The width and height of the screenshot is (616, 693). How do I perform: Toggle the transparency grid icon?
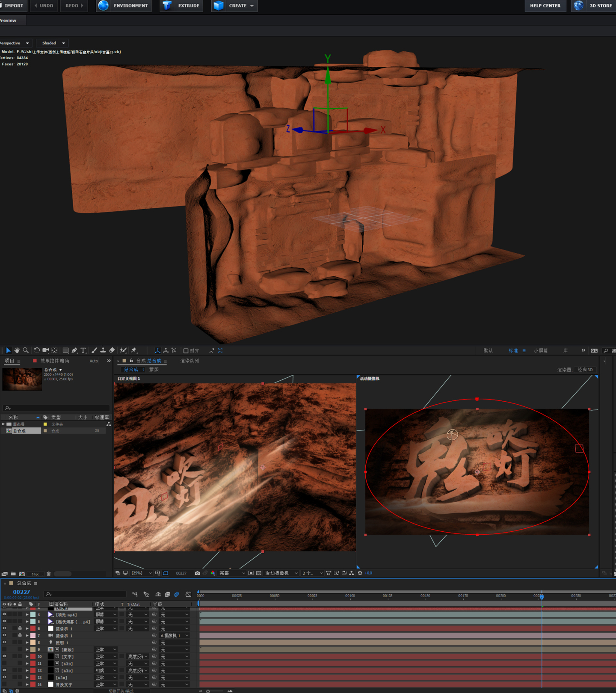pyautogui.click(x=258, y=573)
